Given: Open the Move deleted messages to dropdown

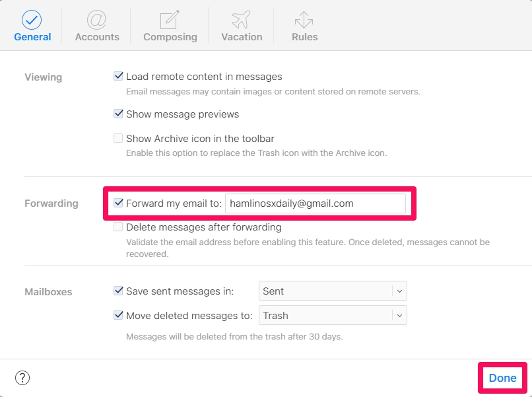Looking at the screenshot, I should click(x=333, y=315).
